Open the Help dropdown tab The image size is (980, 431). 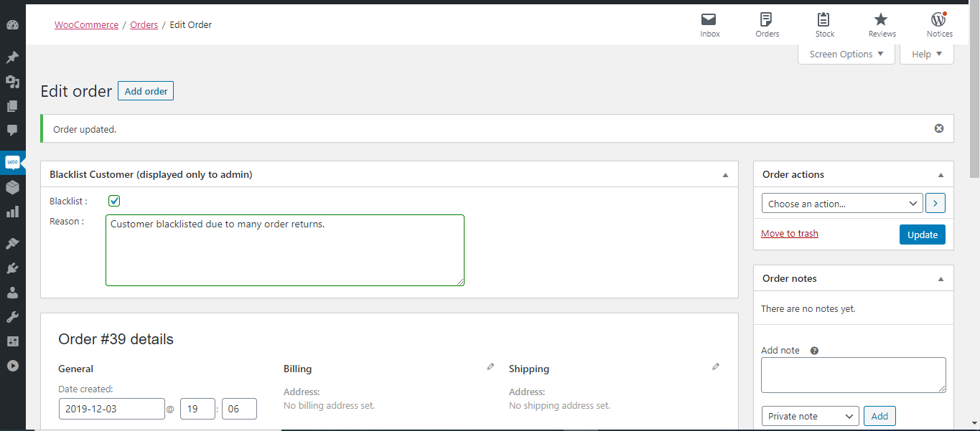(x=926, y=54)
